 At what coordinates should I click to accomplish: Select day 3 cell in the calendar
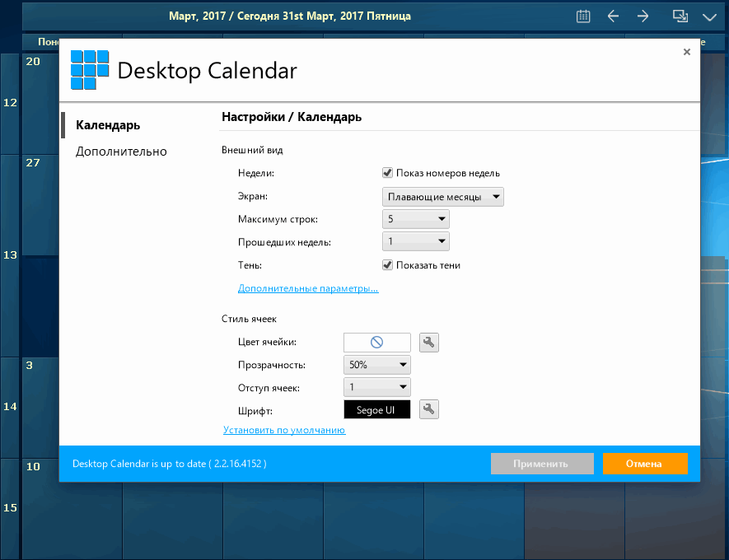coord(41,407)
